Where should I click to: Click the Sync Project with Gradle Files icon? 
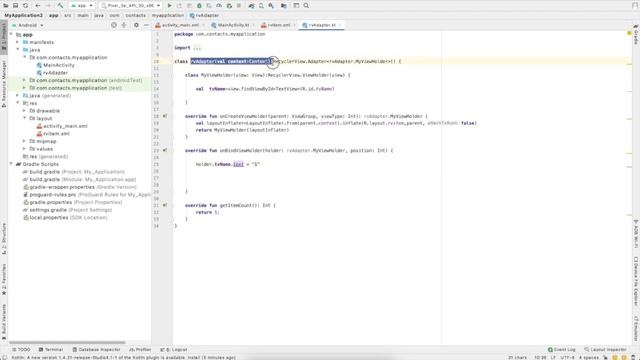pyautogui.click(x=251, y=6)
